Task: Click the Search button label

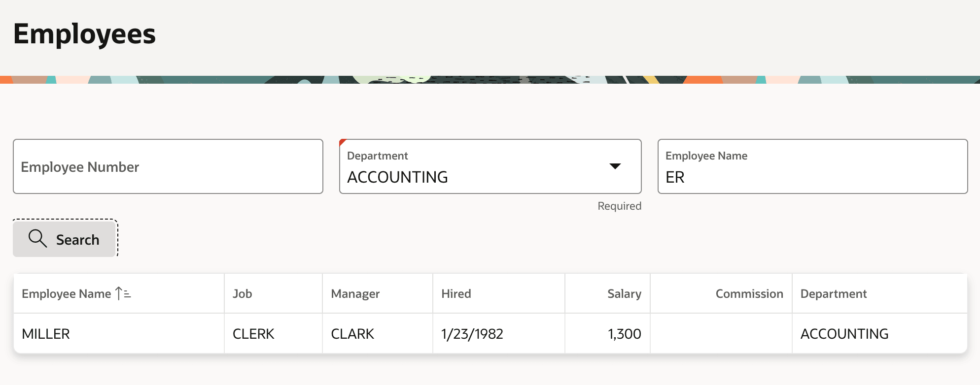Action: tap(77, 240)
